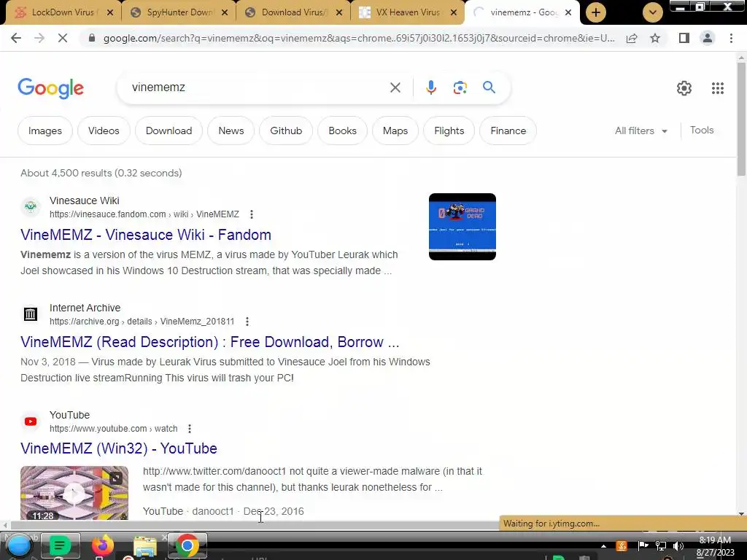
Task: Close the vinememz Google tab
Action: click(568, 12)
